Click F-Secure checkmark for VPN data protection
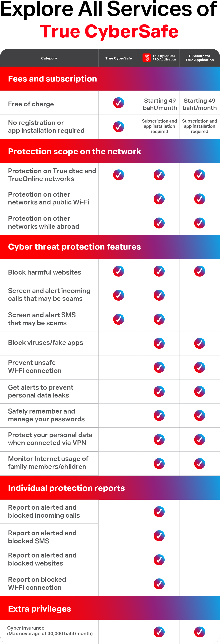This screenshot has height=644, width=220. [200, 440]
